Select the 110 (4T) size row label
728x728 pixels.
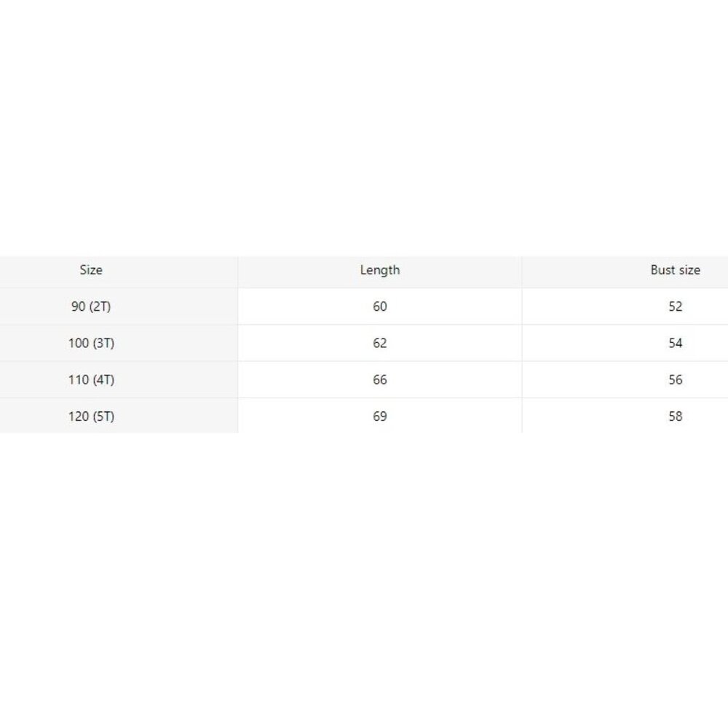point(91,380)
